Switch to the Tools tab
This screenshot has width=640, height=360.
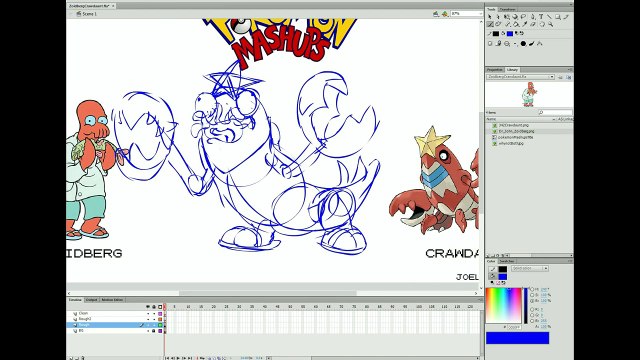491,9
